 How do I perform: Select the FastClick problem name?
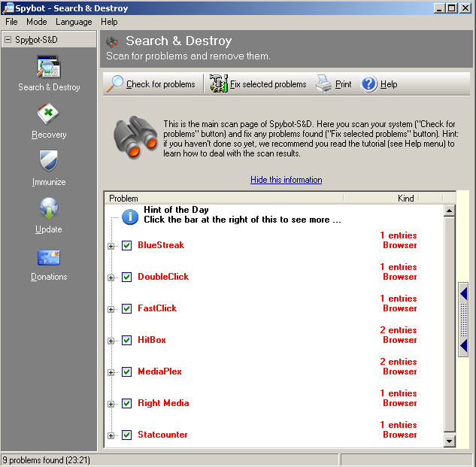tap(157, 308)
